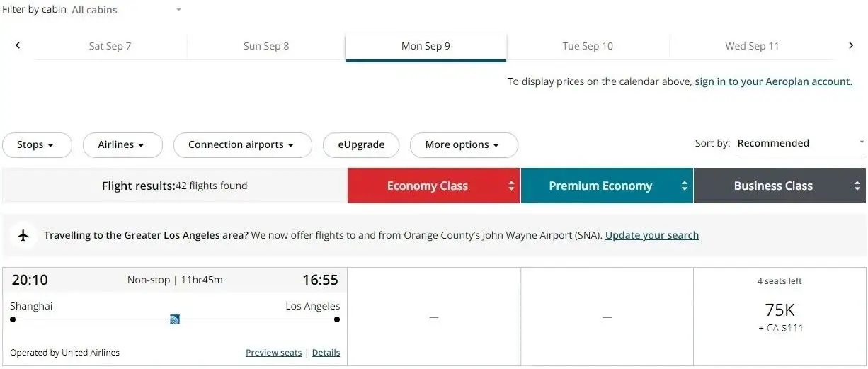Toggle the eUpgrade filter button
The height and width of the screenshot is (369, 868).
click(361, 145)
